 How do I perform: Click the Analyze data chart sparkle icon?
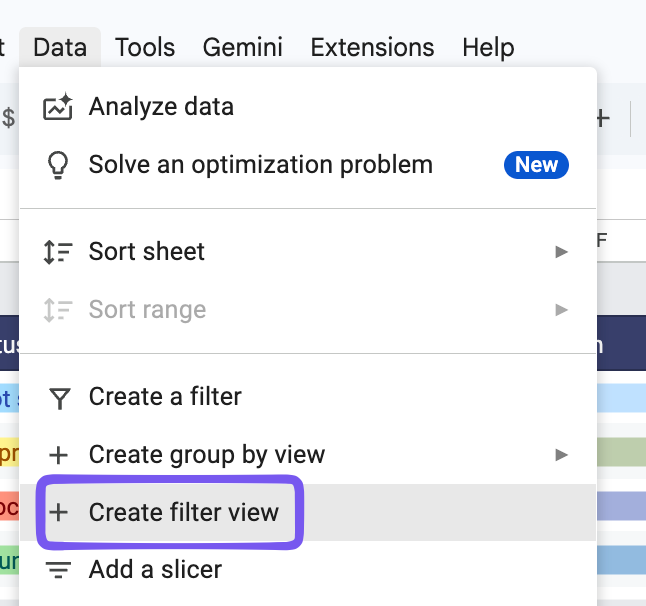(x=58, y=107)
